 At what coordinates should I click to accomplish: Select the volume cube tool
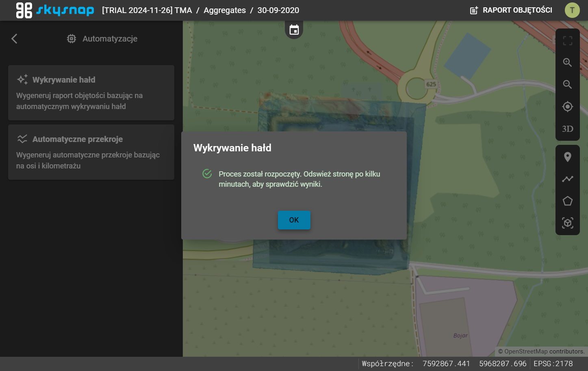click(x=567, y=223)
